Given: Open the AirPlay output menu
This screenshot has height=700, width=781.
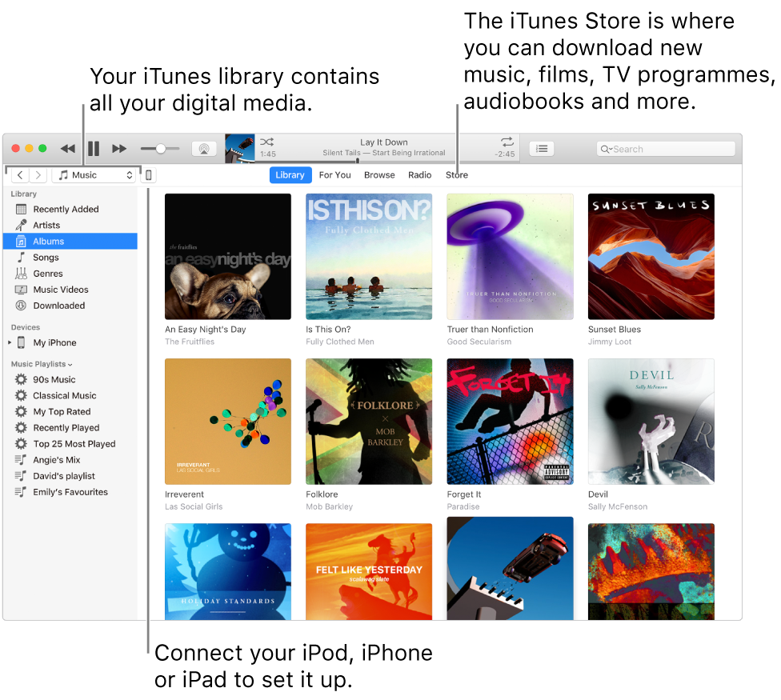Looking at the screenshot, I should [x=204, y=149].
